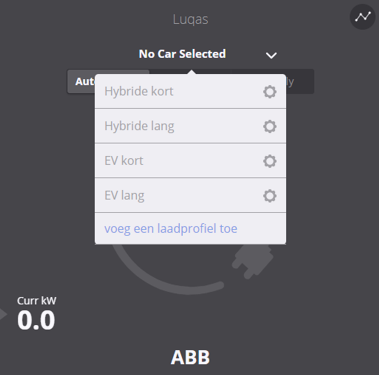Open settings gear for EV kort
Image resolution: width=379 pixels, height=375 pixels.
click(270, 161)
